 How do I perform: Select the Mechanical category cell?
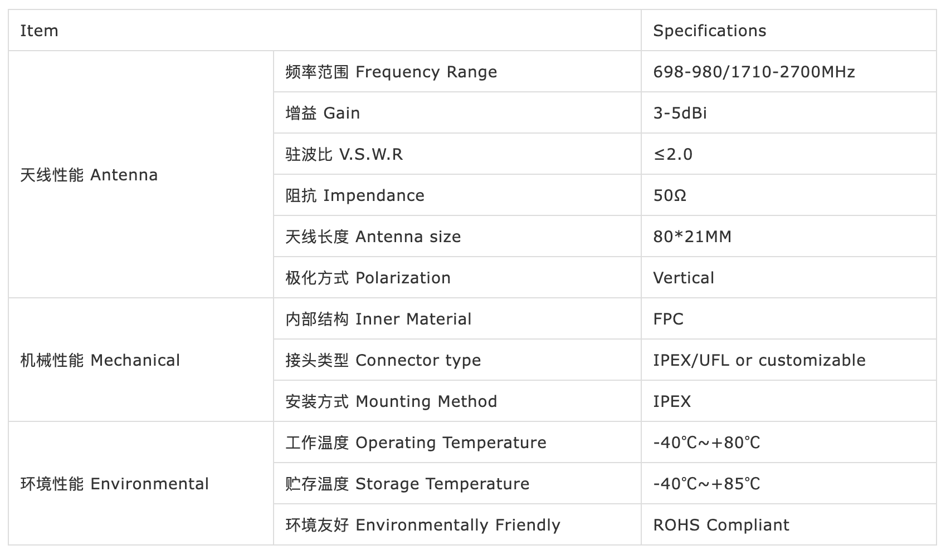(x=100, y=360)
